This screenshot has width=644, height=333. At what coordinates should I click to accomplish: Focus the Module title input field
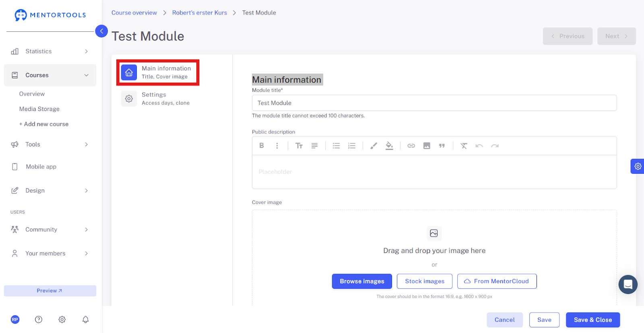434,103
